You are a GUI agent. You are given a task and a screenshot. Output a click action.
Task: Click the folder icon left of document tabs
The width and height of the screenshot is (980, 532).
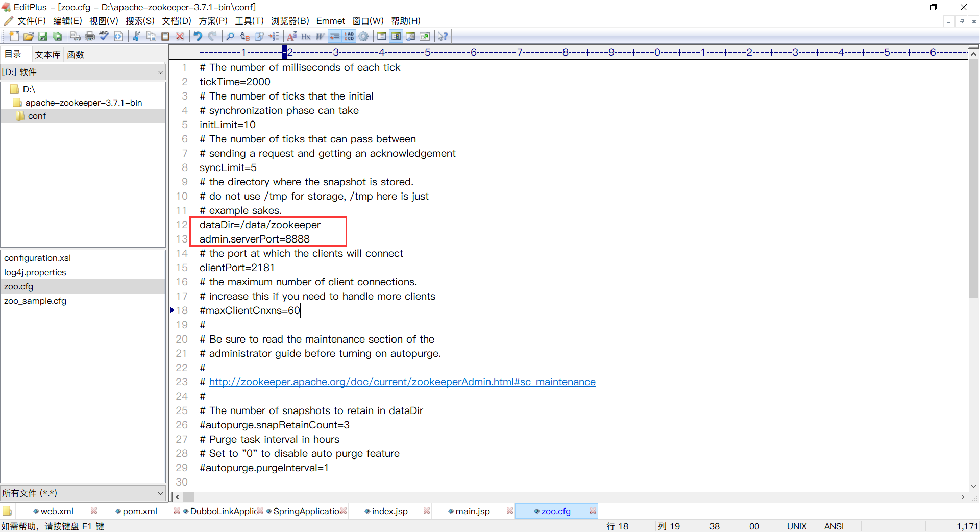pos(7,511)
